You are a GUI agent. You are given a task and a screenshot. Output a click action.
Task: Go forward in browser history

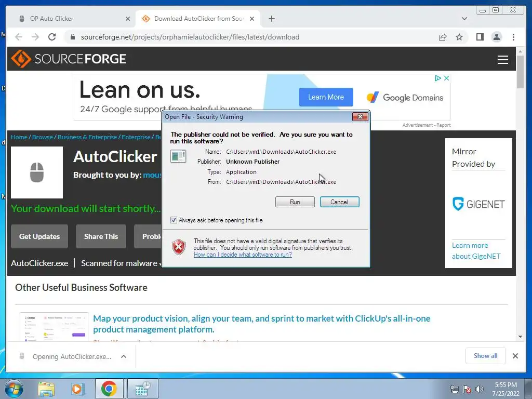35,37
